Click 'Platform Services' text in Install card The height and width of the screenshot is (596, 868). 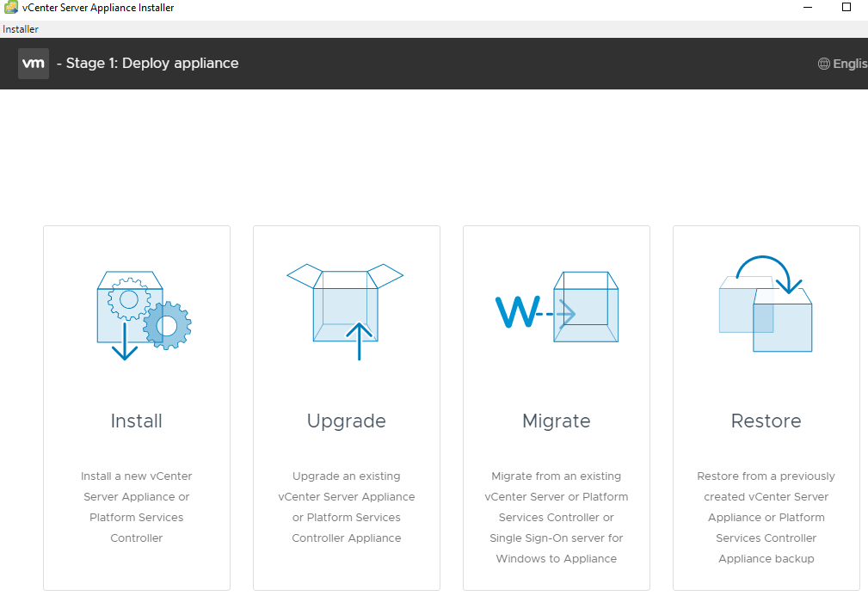(136, 518)
